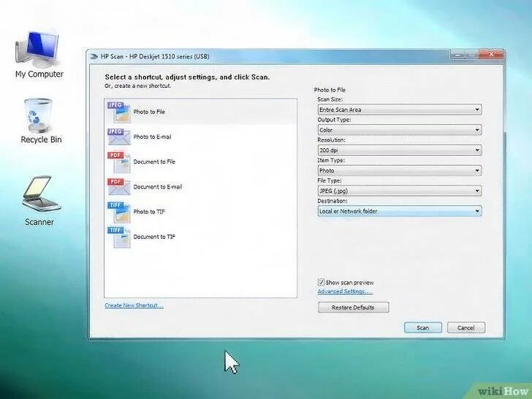Toggle the Show scan preview checkbox
Viewport: 532px width, 399px height.
click(x=321, y=282)
